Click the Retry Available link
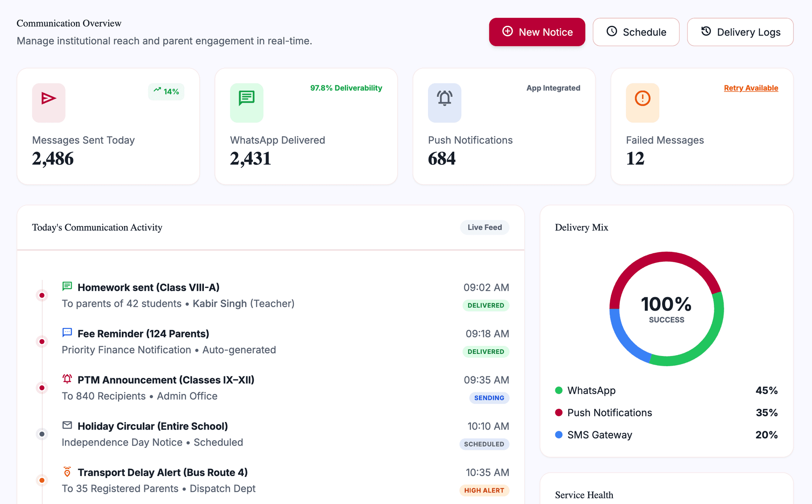Viewport: 812px width, 504px height. tap(751, 88)
